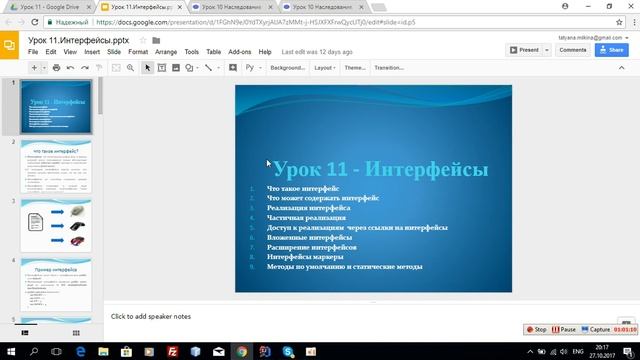The height and width of the screenshot is (360, 640).
Task: Redo the last action
Action: pyautogui.click(x=84, y=68)
